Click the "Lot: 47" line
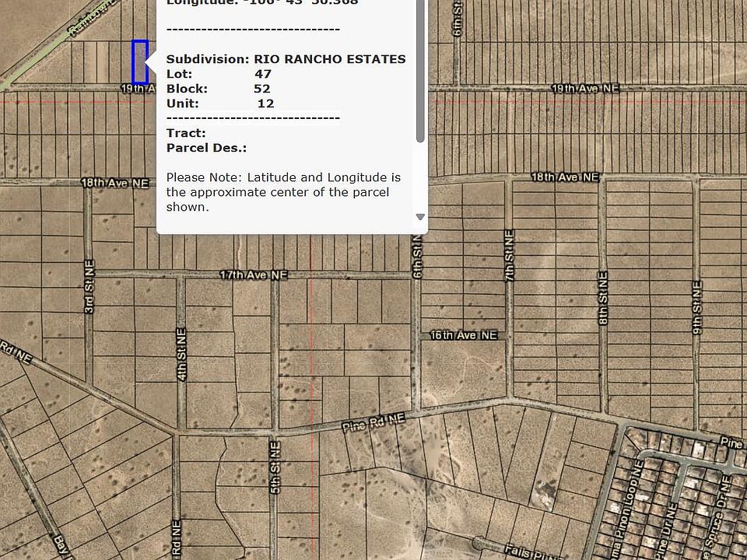 point(219,74)
